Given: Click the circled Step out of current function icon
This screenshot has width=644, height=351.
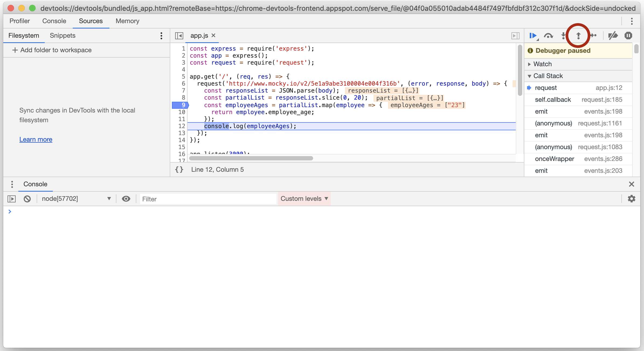Looking at the screenshot, I should coord(578,35).
